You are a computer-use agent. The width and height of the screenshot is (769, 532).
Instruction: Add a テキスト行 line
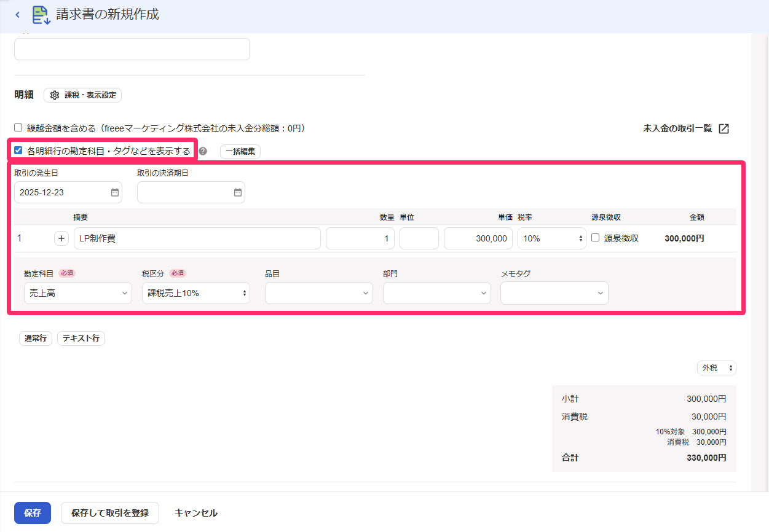click(81, 338)
